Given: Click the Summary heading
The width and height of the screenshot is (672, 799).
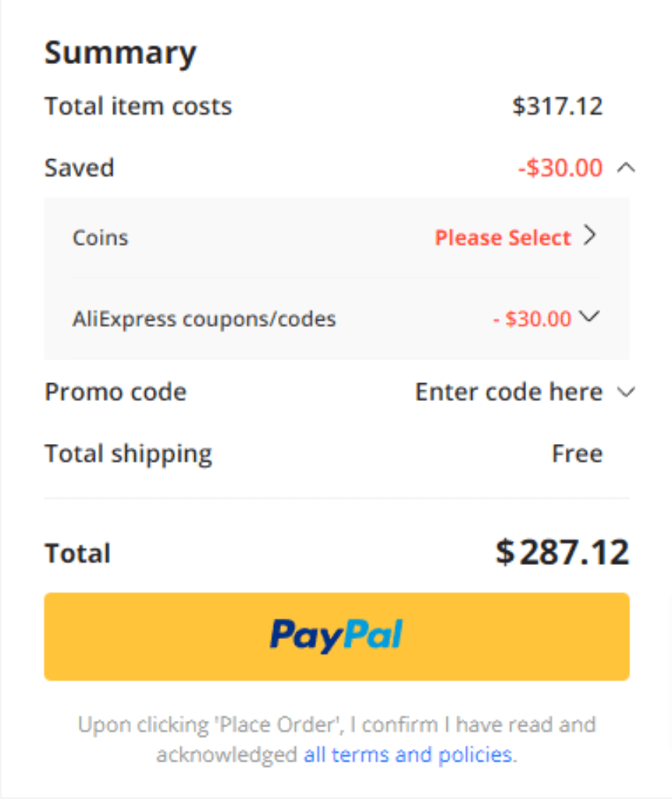Looking at the screenshot, I should 120,54.
